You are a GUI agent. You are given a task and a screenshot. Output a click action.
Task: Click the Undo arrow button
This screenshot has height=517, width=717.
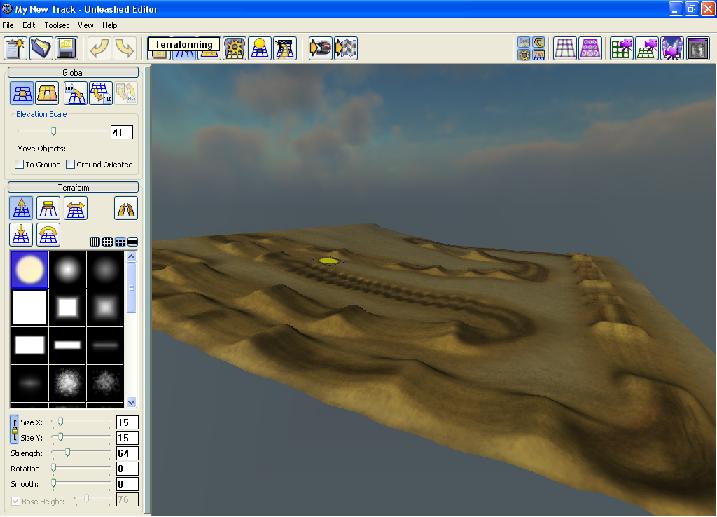tap(98, 47)
